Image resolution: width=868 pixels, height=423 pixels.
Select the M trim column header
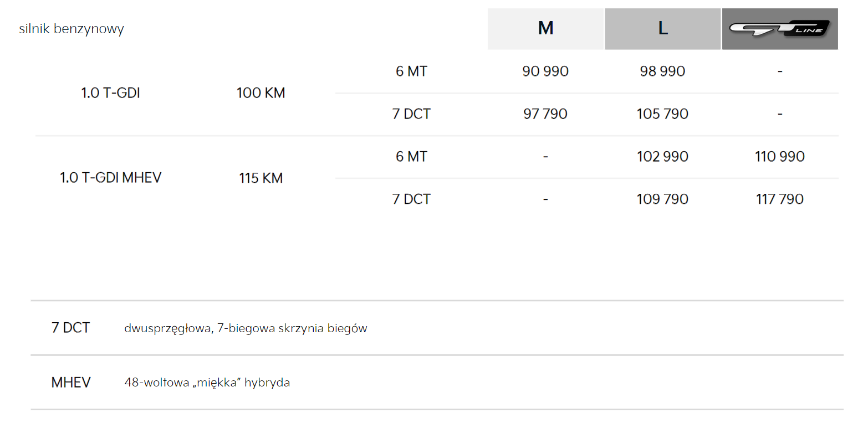[545, 29]
